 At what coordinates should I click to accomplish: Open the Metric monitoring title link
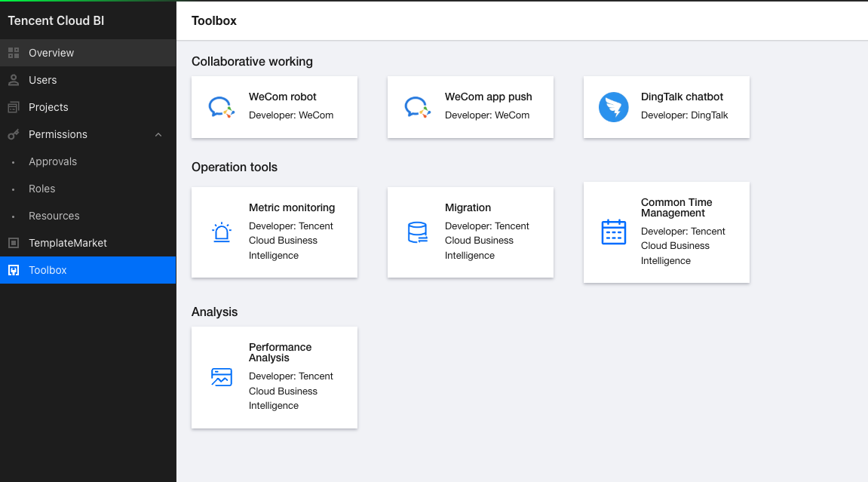pos(292,207)
